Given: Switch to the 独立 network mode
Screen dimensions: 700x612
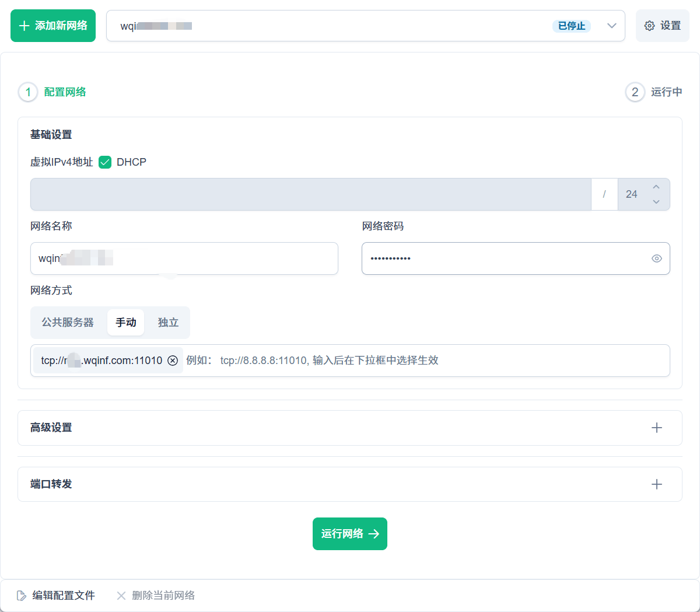Looking at the screenshot, I should click(x=168, y=323).
